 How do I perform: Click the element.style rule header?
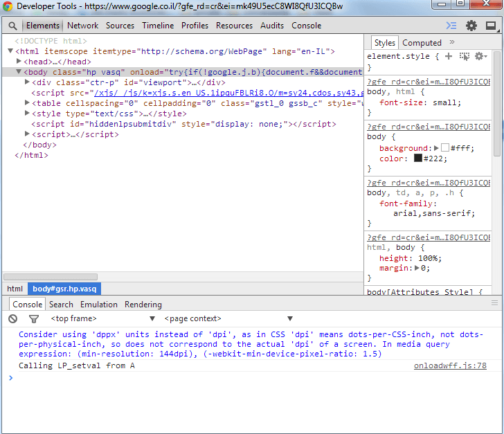pyautogui.click(x=403, y=56)
